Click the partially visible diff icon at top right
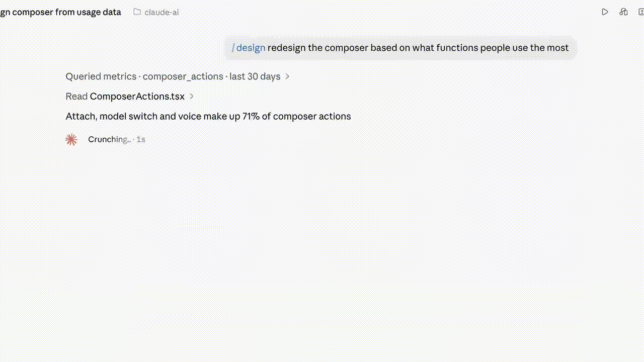 click(x=642, y=12)
